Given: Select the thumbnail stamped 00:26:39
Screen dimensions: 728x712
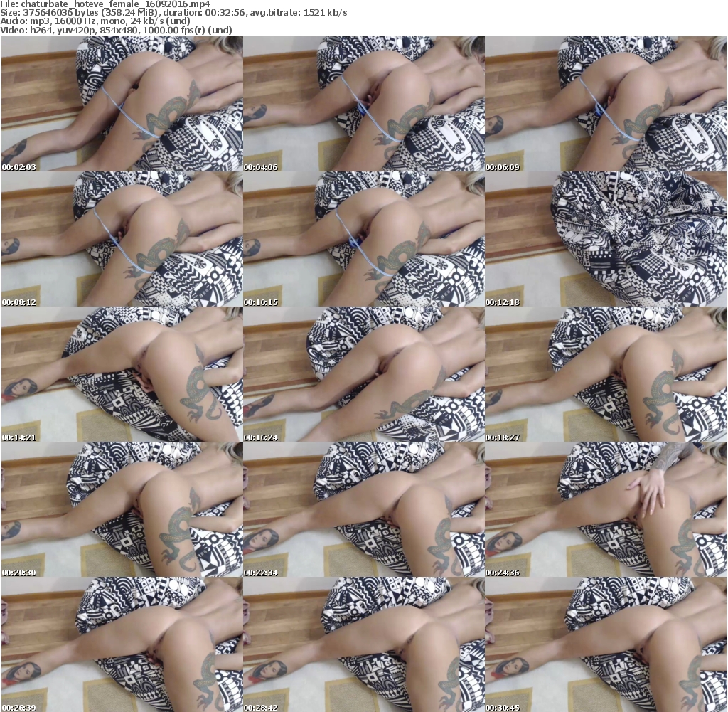Looking at the screenshot, I should tap(122, 644).
